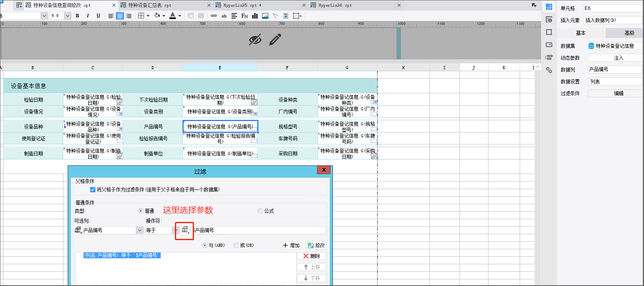
Task: Insert chart icon in toolbar
Action: (x=255, y=16)
